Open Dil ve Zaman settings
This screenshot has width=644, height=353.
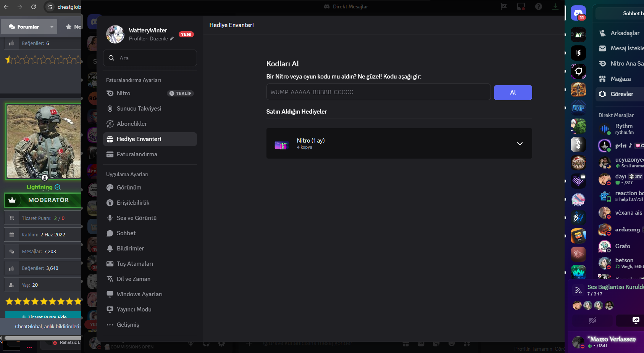[150, 279]
